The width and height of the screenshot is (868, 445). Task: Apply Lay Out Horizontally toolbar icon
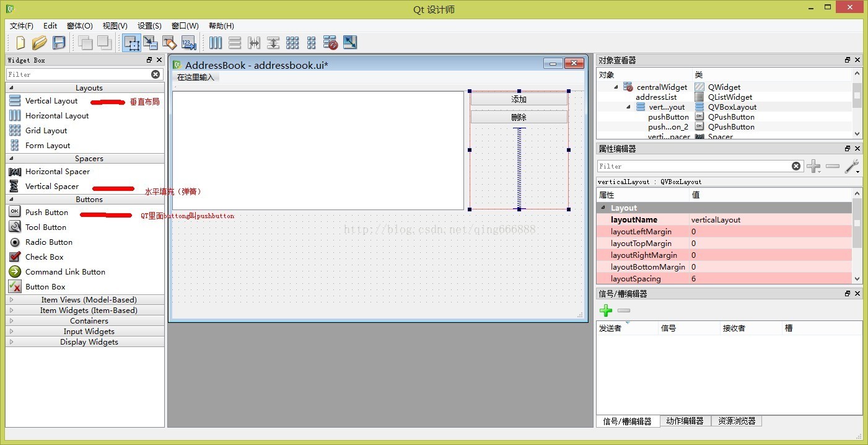click(216, 43)
